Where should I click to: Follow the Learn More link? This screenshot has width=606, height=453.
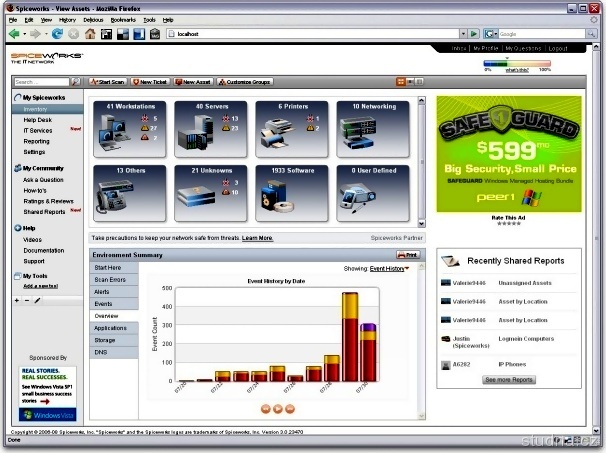[257, 238]
